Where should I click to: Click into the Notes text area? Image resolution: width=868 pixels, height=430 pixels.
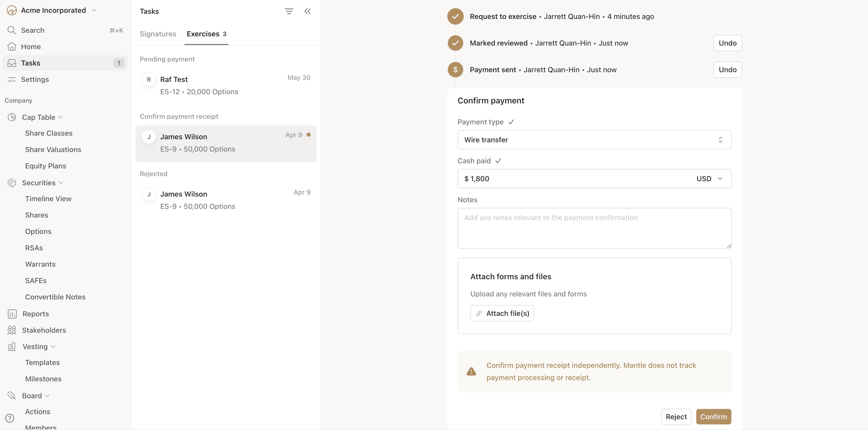(x=594, y=229)
